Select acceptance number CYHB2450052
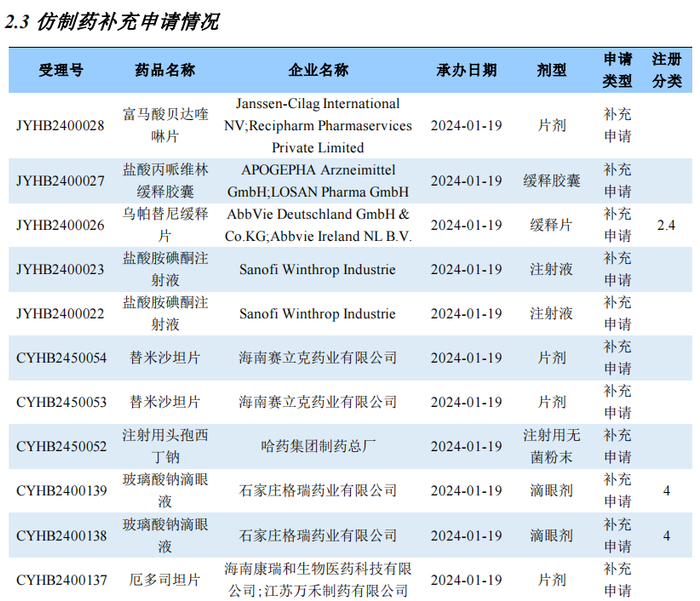The height and width of the screenshot is (601, 700). (62, 446)
